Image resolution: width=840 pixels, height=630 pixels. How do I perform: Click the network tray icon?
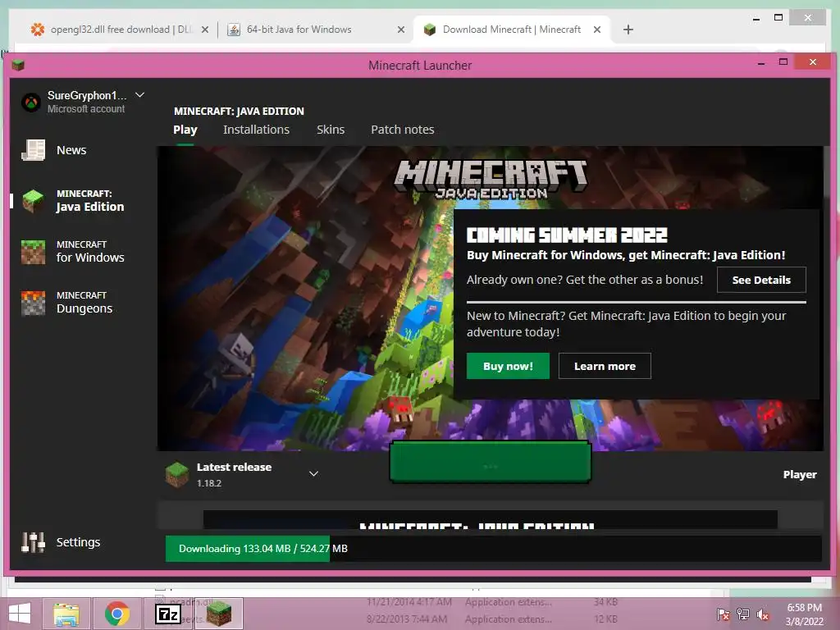click(743, 614)
